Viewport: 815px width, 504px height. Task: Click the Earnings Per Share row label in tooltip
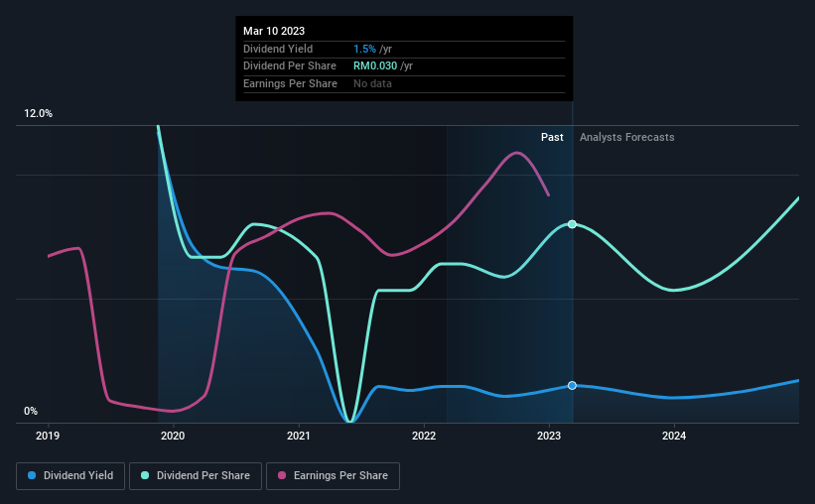290,83
